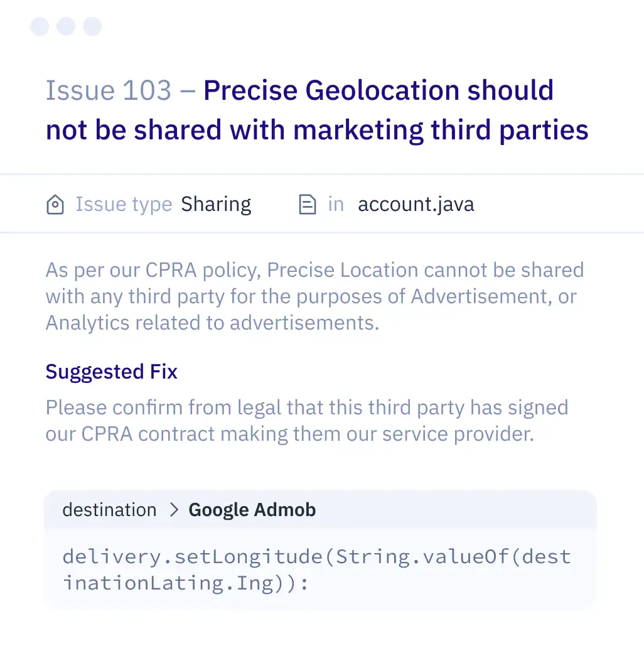Click the document icon before account.java
Image resolution: width=644 pixels, height=663 pixels.
pos(306,204)
